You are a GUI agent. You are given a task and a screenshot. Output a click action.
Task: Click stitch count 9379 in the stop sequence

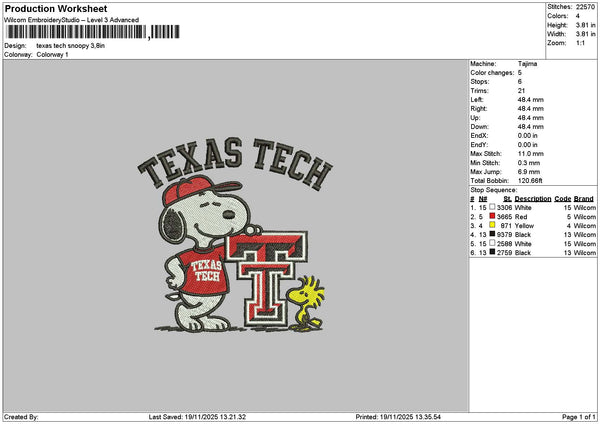click(504, 235)
